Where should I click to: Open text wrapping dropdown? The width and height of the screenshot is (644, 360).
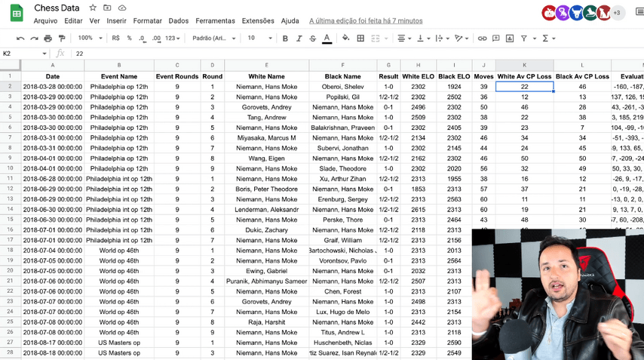[x=442, y=38]
